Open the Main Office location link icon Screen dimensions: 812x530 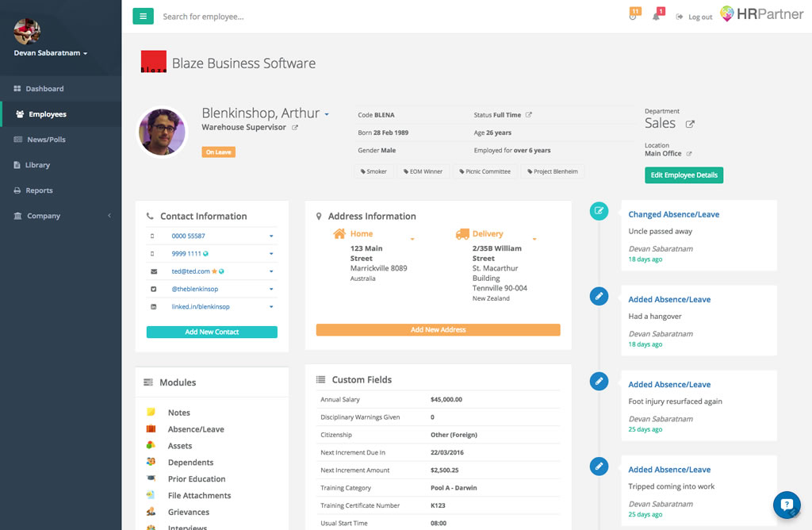[689, 154]
